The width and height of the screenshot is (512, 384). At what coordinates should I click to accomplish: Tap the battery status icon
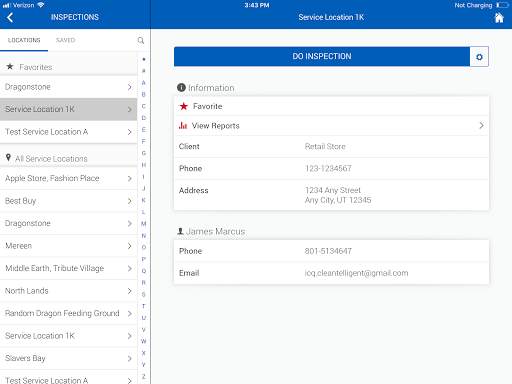pos(502,5)
